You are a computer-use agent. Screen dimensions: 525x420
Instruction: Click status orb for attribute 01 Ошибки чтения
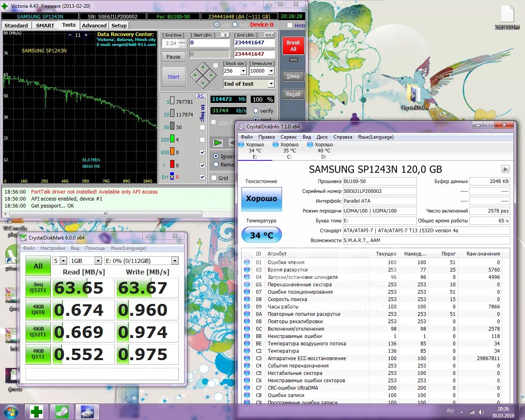coord(247,262)
